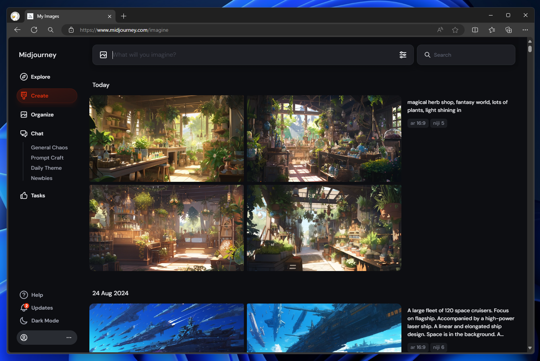Image resolution: width=540 pixels, height=361 pixels.
Task: Join the Prompt Craft chat room
Action: 47,158
